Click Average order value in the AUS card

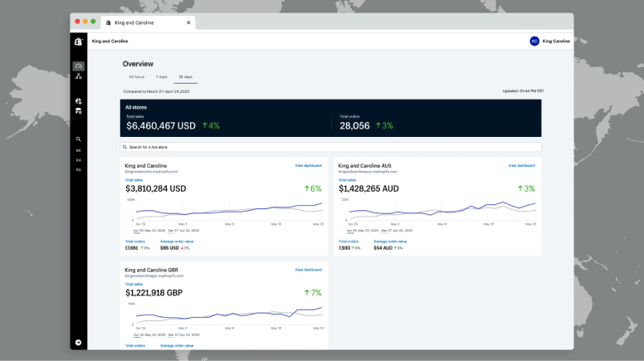tap(390, 241)
